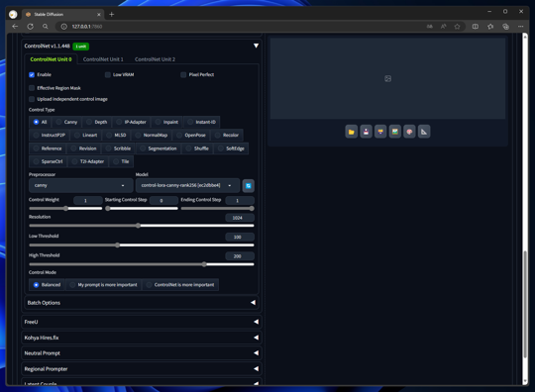This screenshot has width=535, height=392.
Task: Open the images output folder icon
Action: click(x=351, y=132)
